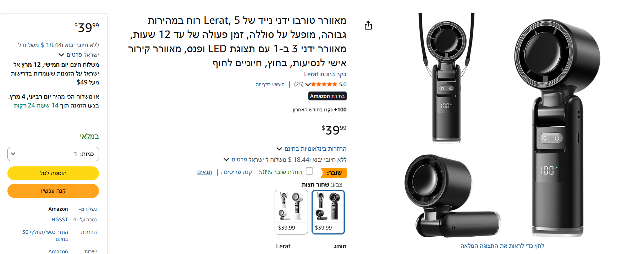The image size is (644, 254).
Task: Open the star rating breakdown chevron
Action: pyautogui.click(x=308, y=84)
